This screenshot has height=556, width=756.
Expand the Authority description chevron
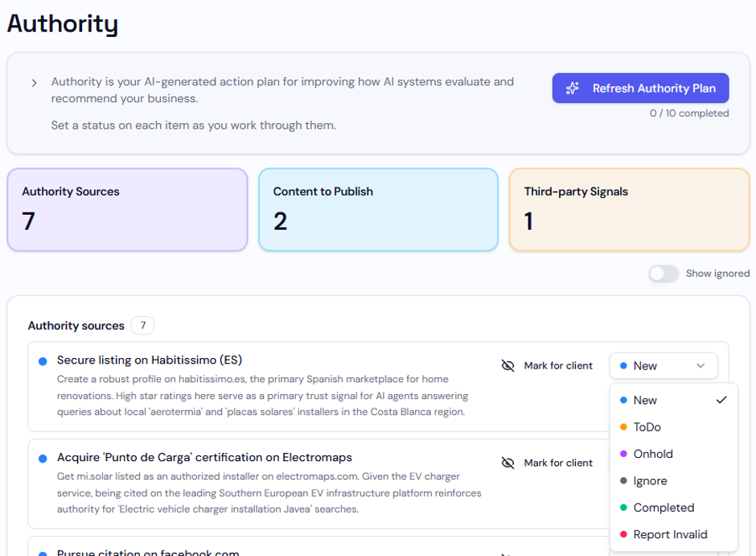(x=34, y=83)
